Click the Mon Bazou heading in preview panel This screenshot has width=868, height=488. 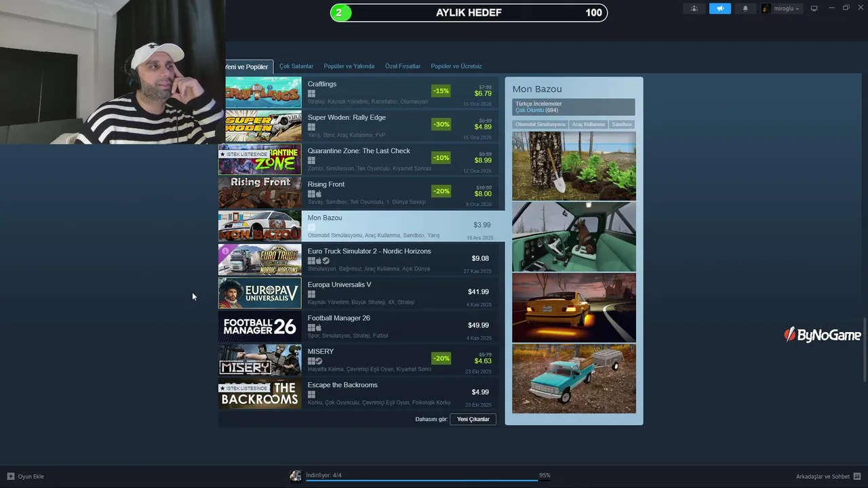click(537, 89)
